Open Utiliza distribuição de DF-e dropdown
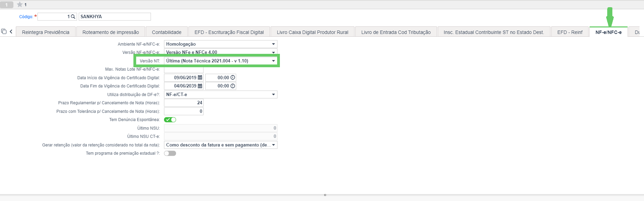The image size is (644, 201). click(x=220, y=94)
